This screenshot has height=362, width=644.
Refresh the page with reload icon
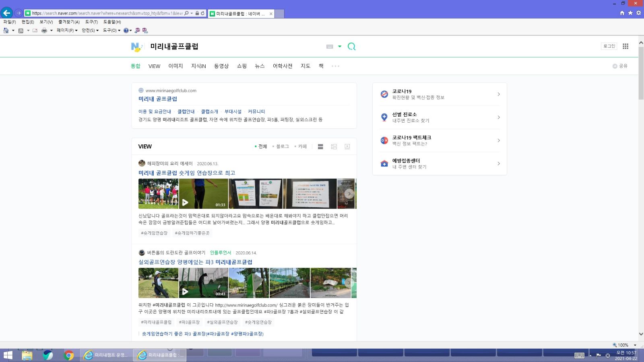pos(202,13)
